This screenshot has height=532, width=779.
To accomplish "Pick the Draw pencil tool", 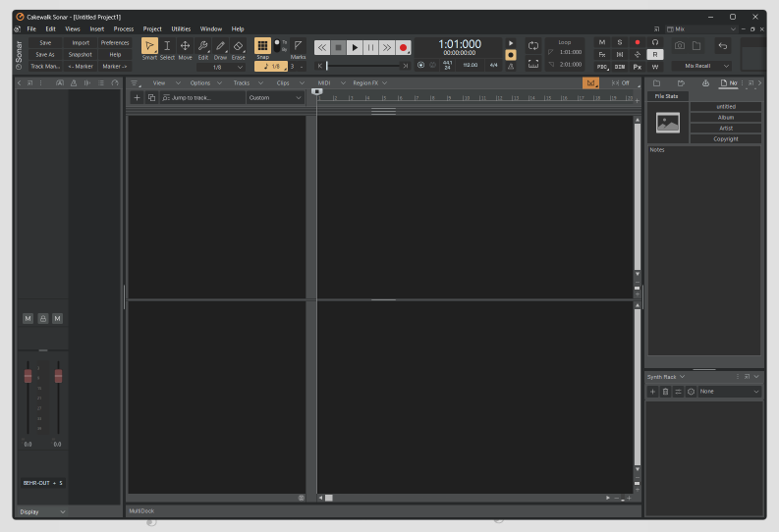I will point(221,46).
